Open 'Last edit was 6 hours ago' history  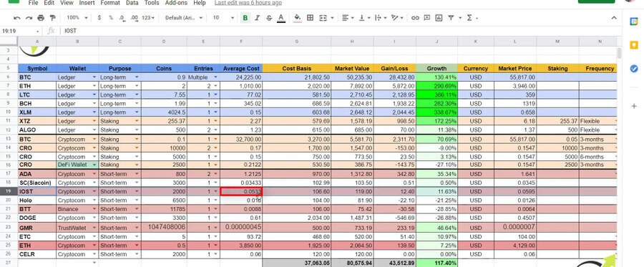248,3
